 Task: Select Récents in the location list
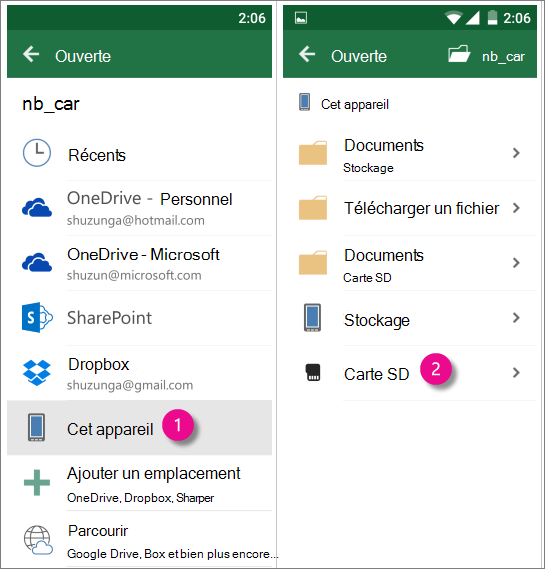tap(139, 153)
